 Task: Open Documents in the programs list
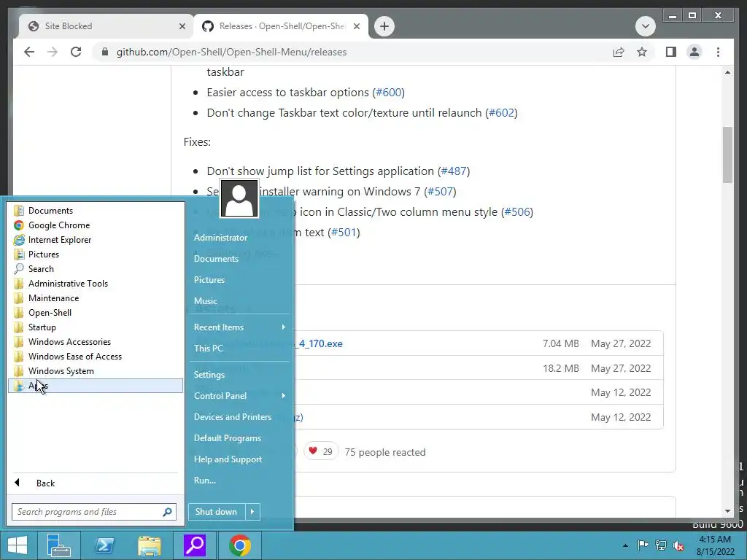click(x=96, y=211)
